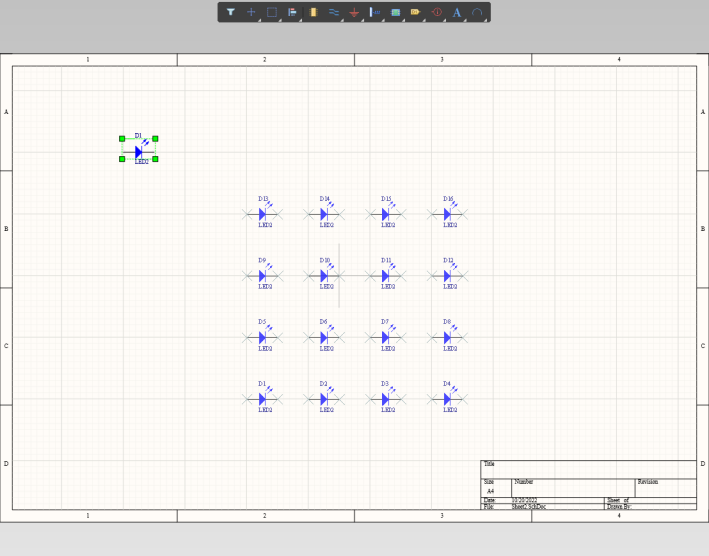Click the red directive info icon

437,12
